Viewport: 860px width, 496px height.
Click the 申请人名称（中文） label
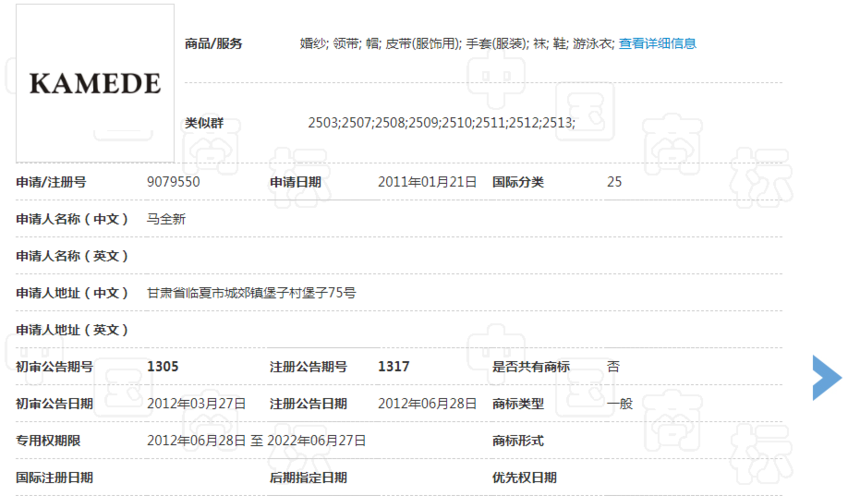pyautogui.click(x=72, y=219)
